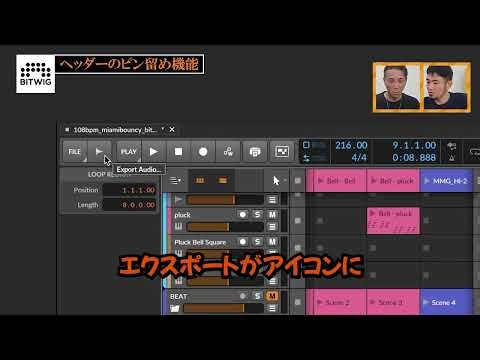The height and width of the screenshot is (360, 480).
Task: Toggle the metronome icon
Action: click(x=452, y=158)
